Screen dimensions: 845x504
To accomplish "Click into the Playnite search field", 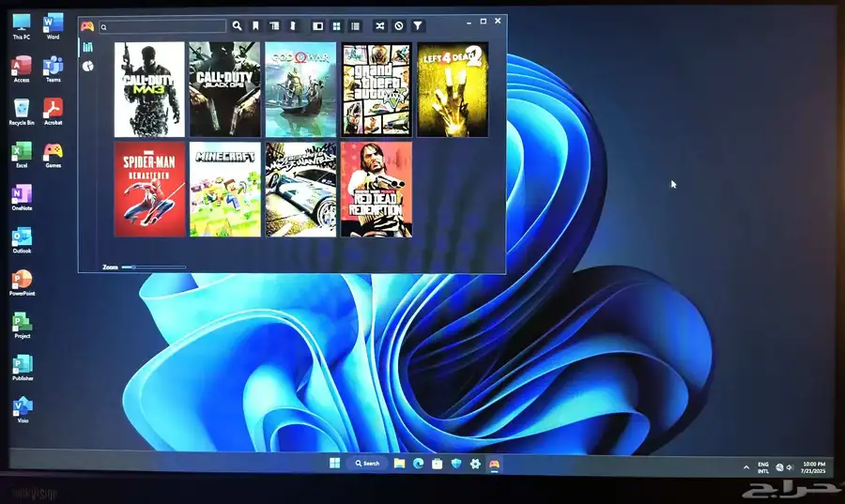I will coord(162,26).
